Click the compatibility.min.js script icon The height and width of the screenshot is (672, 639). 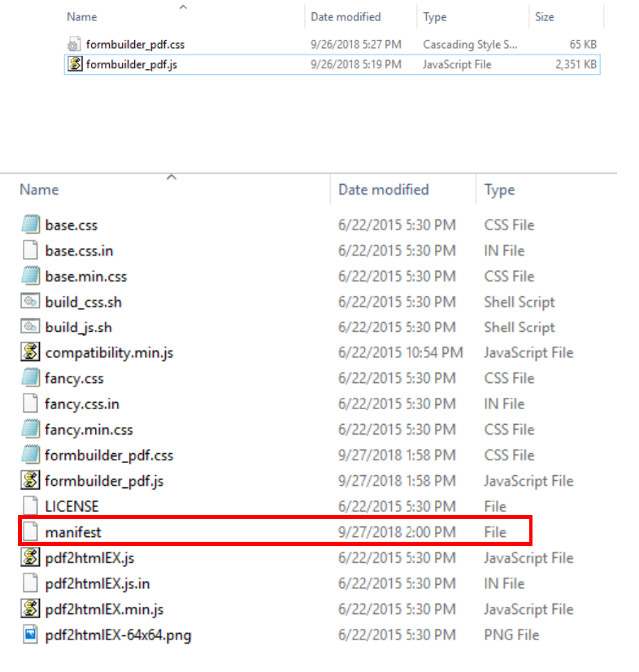click(x=30, y=352)
